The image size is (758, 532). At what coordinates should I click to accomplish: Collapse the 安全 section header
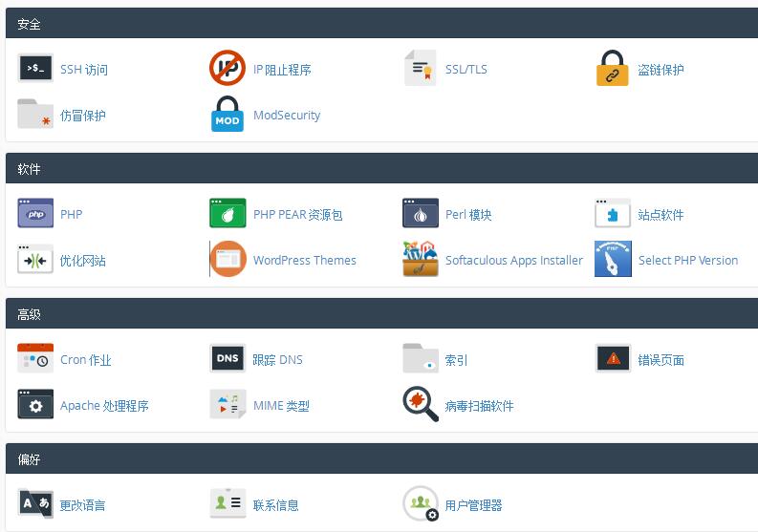382,24
